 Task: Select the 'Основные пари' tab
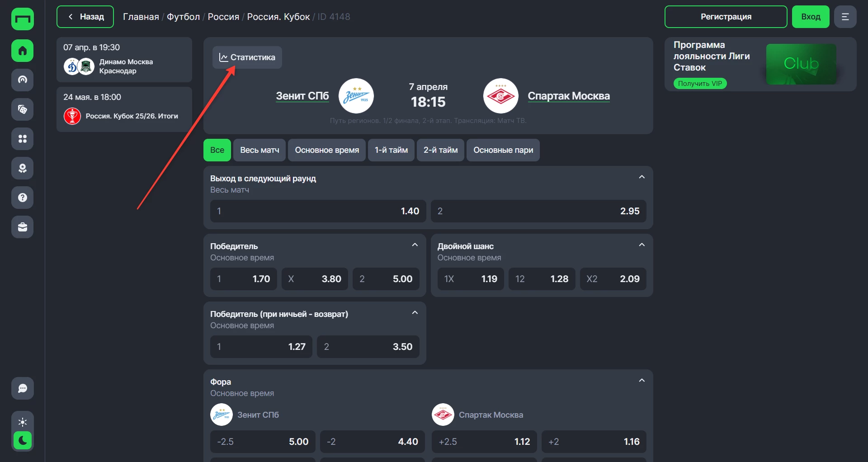tap(503, 150)
